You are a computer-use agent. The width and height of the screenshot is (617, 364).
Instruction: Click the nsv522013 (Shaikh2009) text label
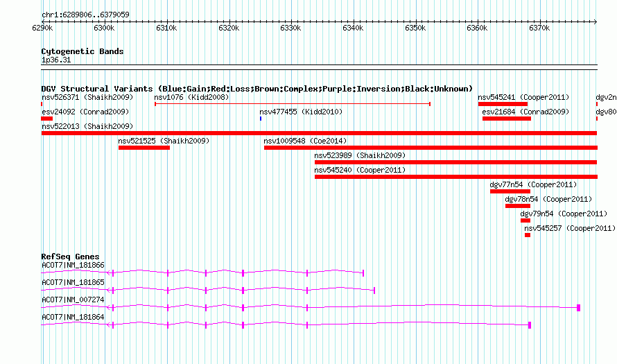click(x=87, y=126)
